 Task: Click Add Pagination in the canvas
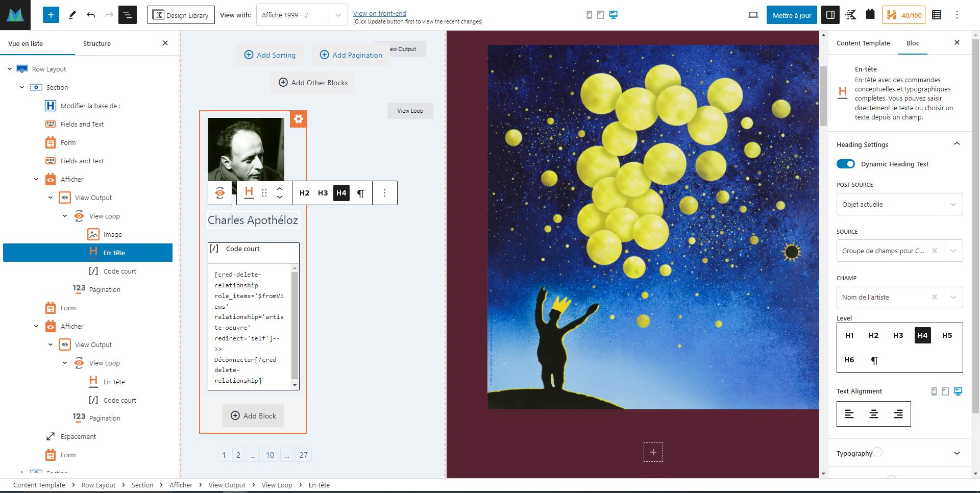pos(351,55)
